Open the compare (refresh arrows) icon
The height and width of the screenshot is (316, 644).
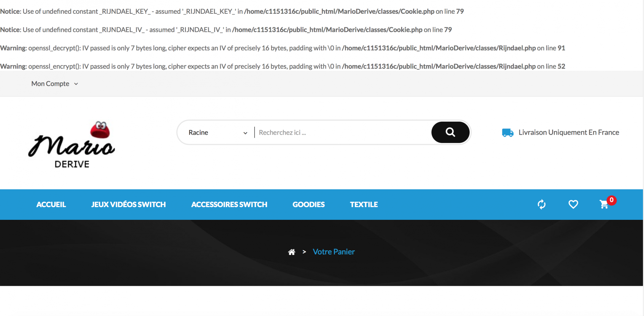(542, 204)
